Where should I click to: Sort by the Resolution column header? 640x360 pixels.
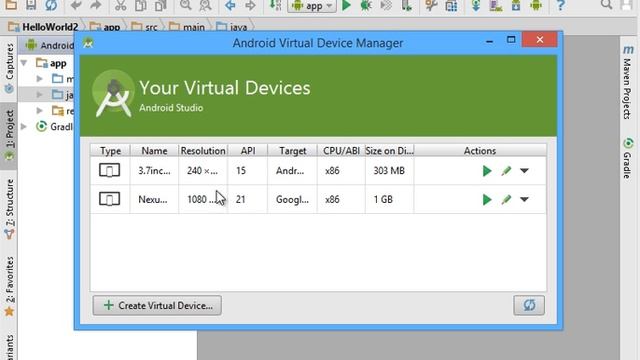tap(203, 151)
